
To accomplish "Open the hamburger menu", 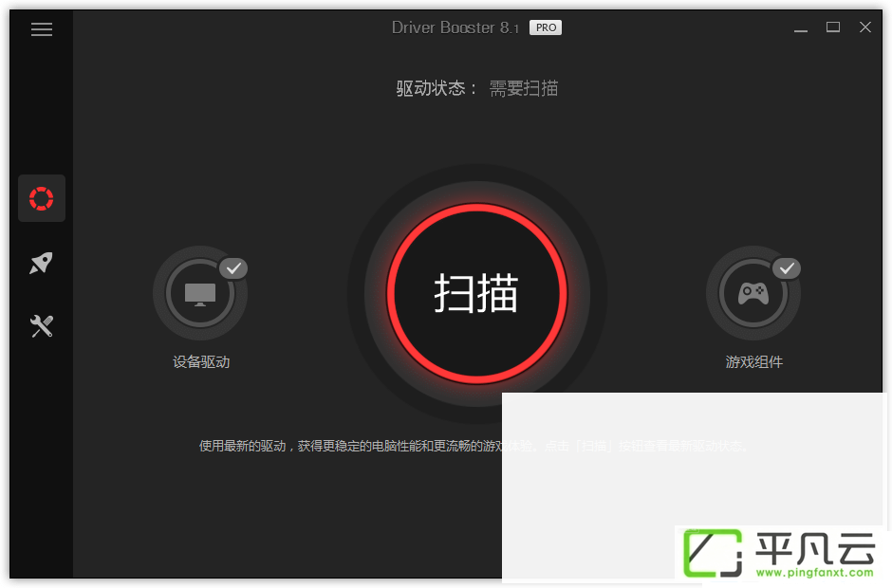I will coord(42,29).
